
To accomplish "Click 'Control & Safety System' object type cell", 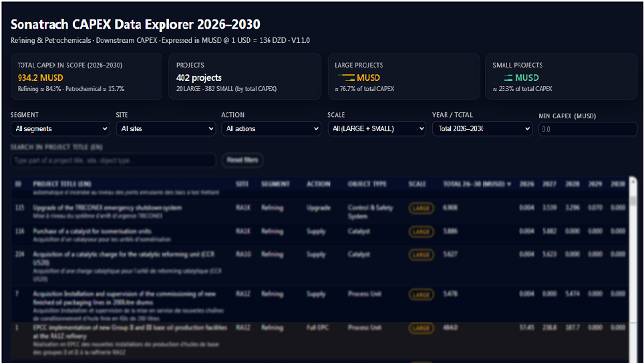I will (x=370, y=212).
